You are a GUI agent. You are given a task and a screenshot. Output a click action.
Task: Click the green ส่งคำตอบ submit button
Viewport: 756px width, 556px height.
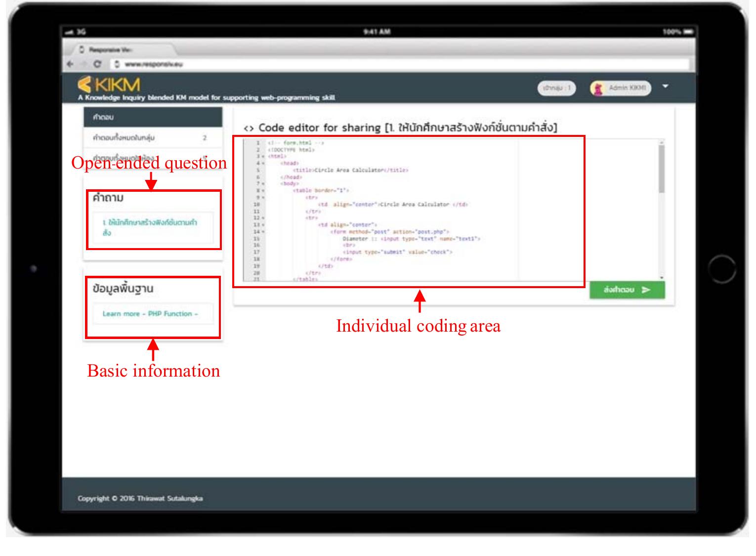point(627,290)
